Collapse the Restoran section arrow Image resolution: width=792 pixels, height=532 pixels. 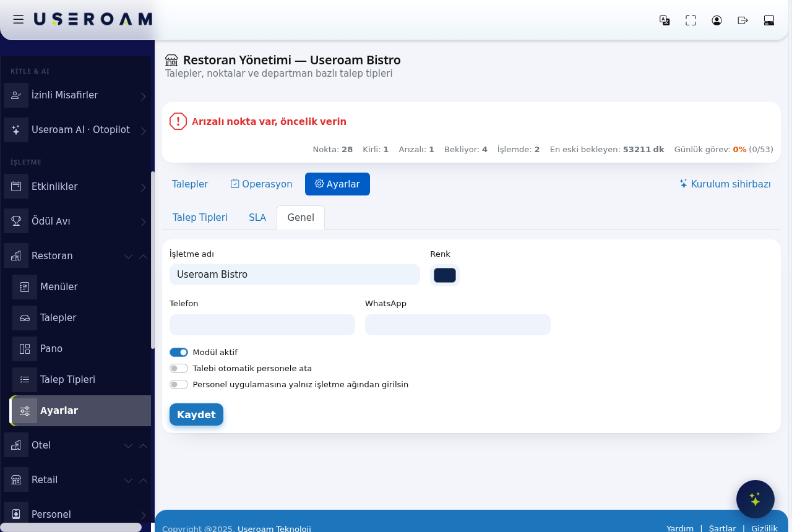tap(143, 256)
